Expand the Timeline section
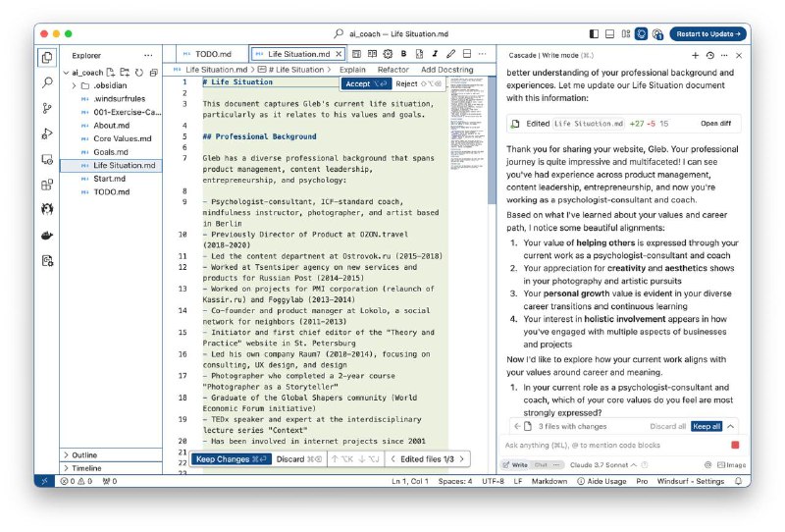Image resolution: width=785 pixels, height=532 pixels. 111,468
